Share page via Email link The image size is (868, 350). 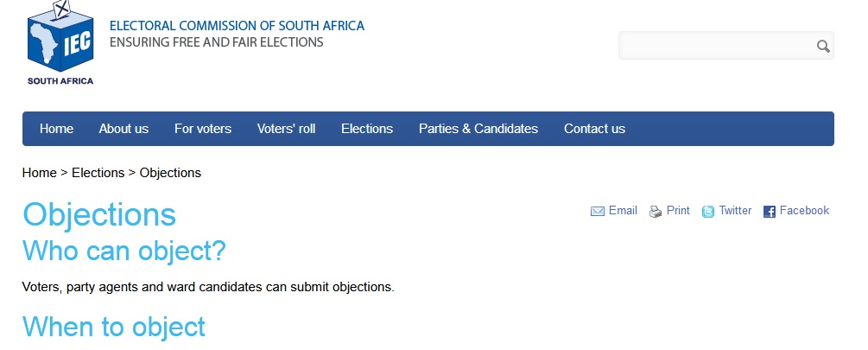point(623,211)
